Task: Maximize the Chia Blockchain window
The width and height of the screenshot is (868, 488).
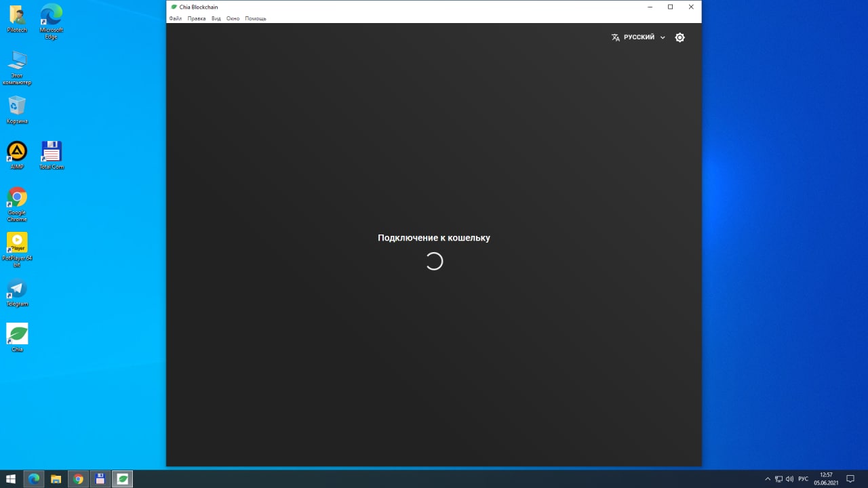Action: tap(670, 7)
